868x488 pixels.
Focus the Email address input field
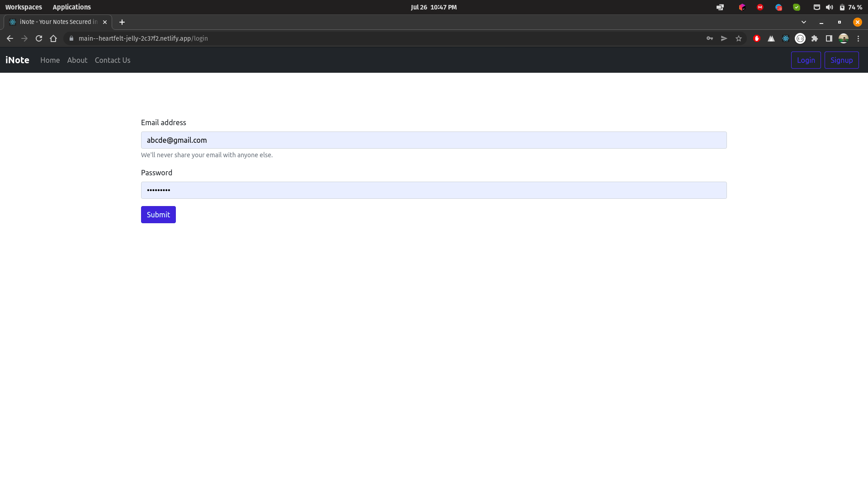pyautogui.click(x=434, y=140)
